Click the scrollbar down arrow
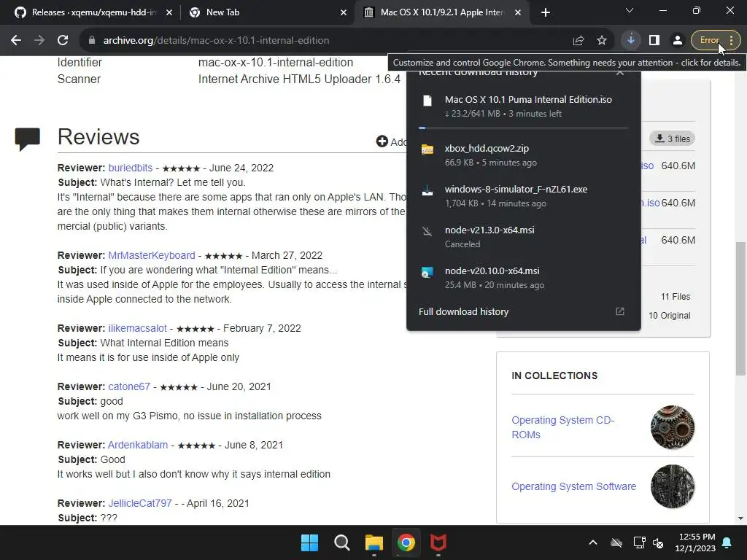This screenshot has width=747, height=560. [740, 518]
